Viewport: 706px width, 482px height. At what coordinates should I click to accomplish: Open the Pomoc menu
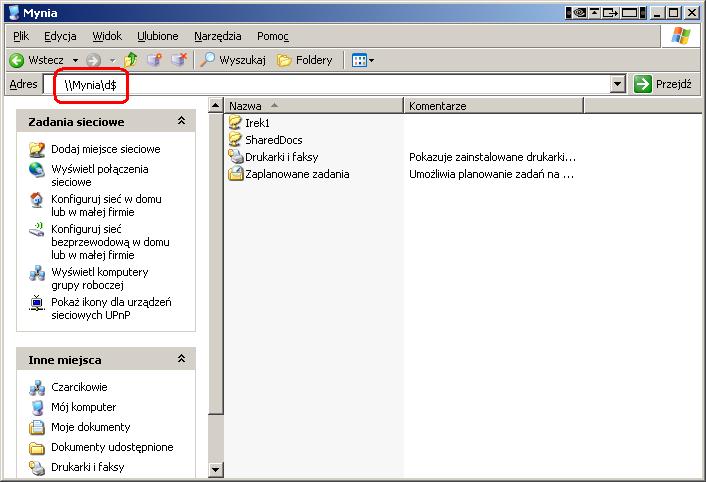click(x=272, y=36)
